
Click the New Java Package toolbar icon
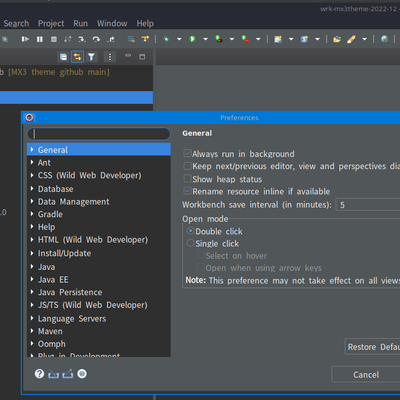click(x=278, y=39)
